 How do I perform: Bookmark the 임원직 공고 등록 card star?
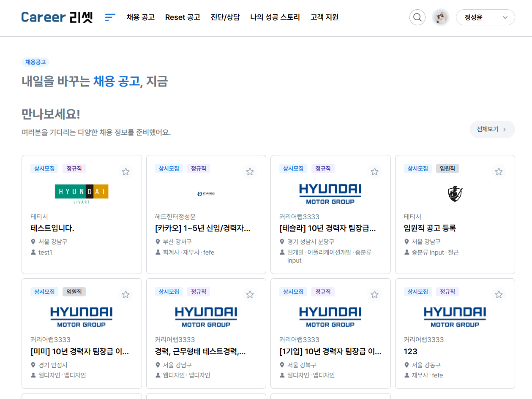point(499,171)
